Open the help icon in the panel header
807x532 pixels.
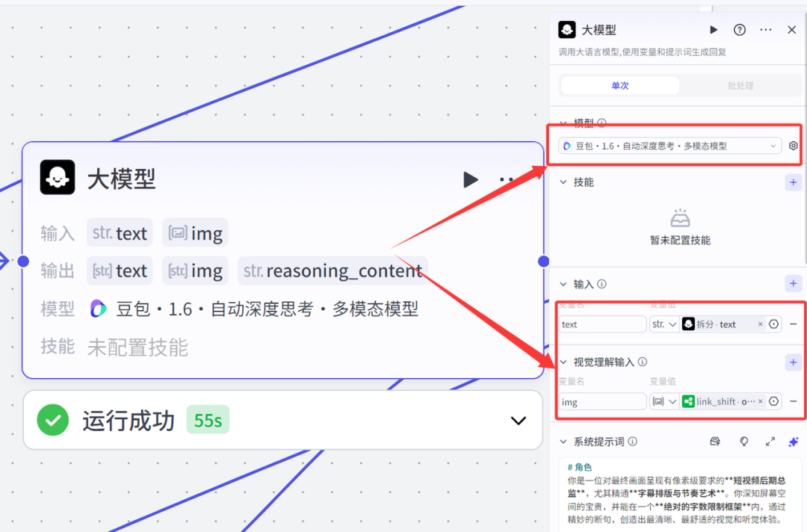(740, 30)
